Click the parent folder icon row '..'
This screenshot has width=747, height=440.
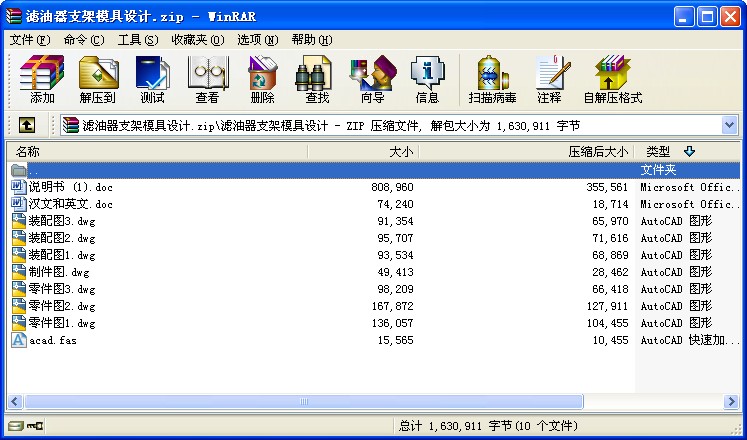(x=19, y=170)
